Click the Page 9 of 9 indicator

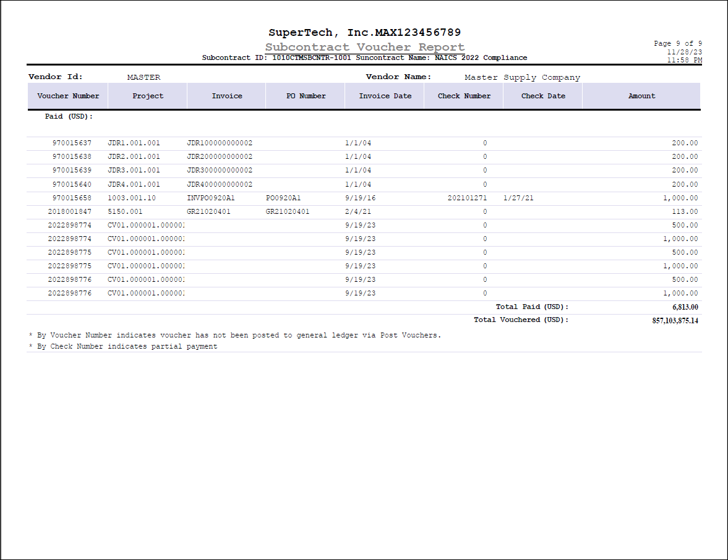(x=678, y=43)
